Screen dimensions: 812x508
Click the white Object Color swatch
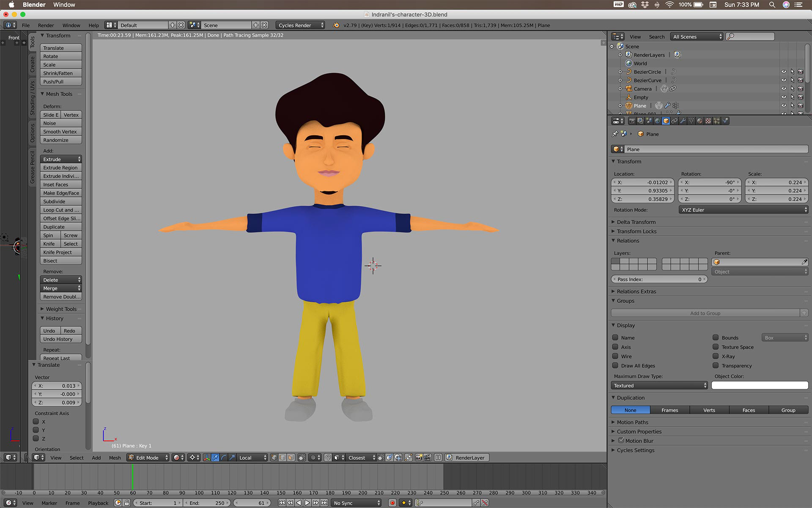tap(759, 385)
